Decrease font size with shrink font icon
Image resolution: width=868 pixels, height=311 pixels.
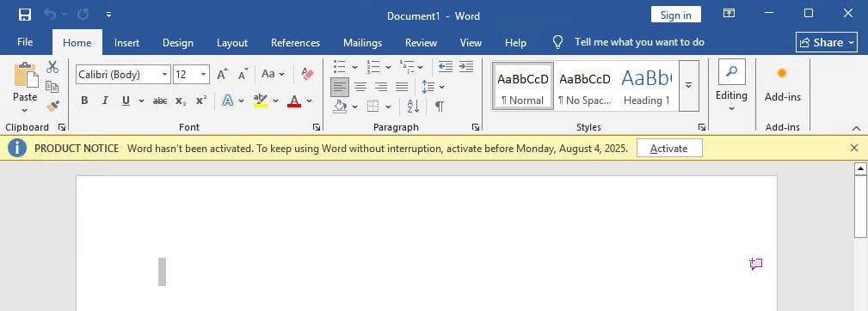(243, 74)
